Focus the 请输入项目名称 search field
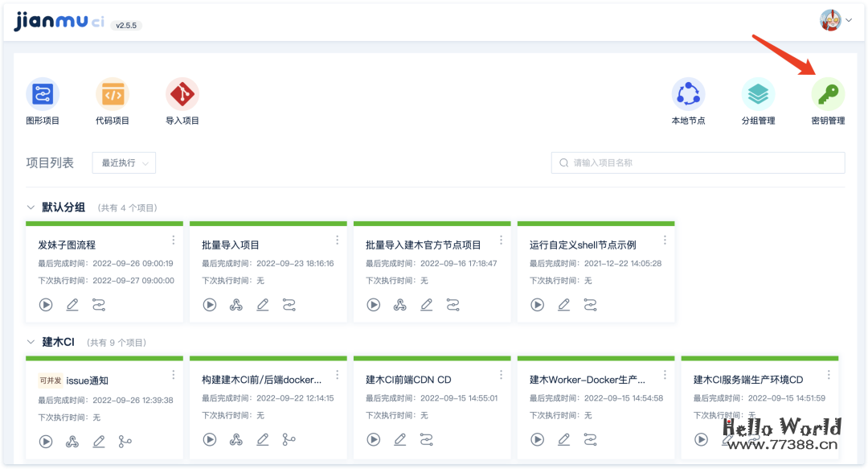This screenshot has width=868, height=469. pos(698,163)
